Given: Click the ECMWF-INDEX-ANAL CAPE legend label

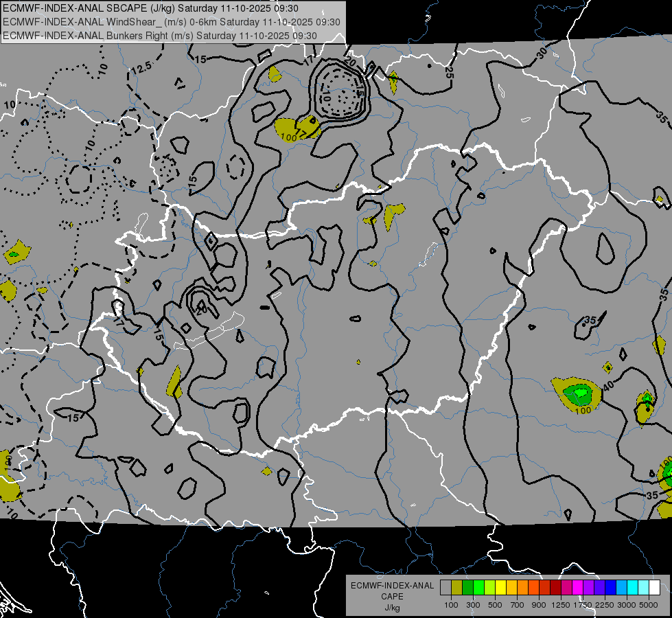Looking at the screenshot, I should pos(392,596).
